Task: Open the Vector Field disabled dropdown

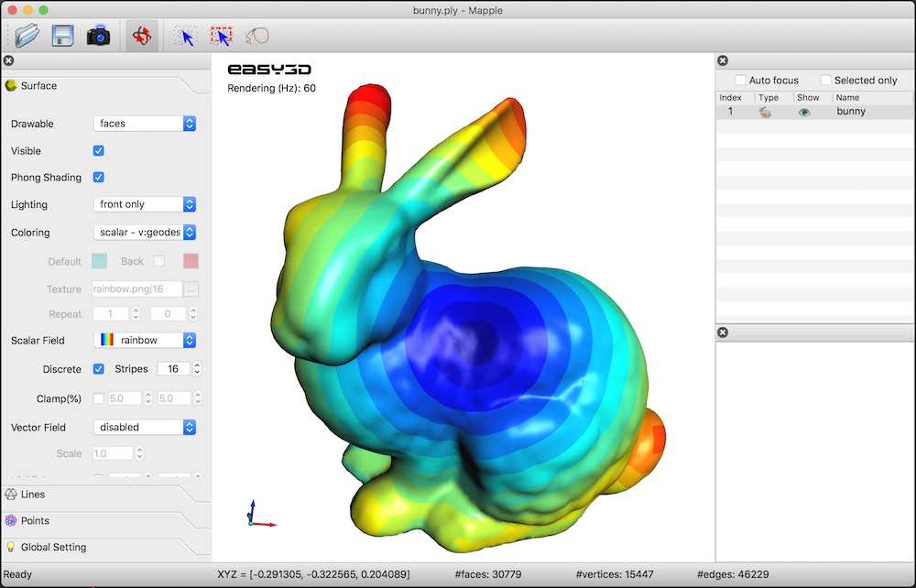Action: (145, 428)
